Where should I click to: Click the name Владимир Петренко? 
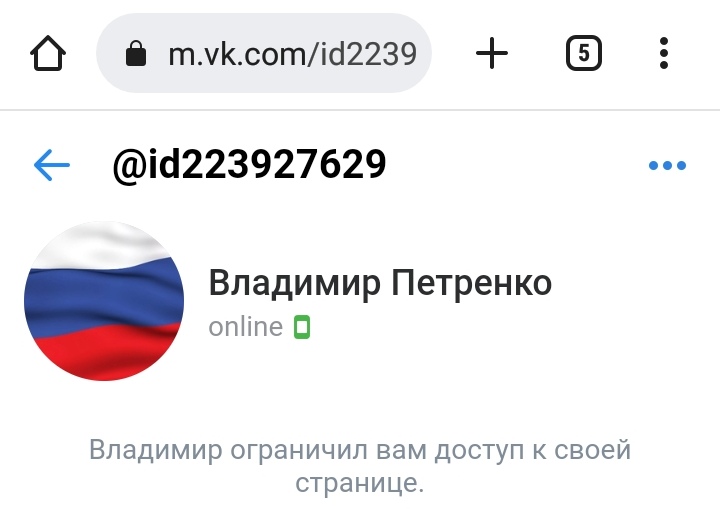point(380,283)
